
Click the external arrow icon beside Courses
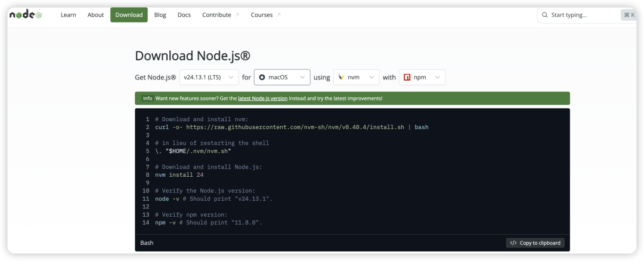click(x=278, y=15)
